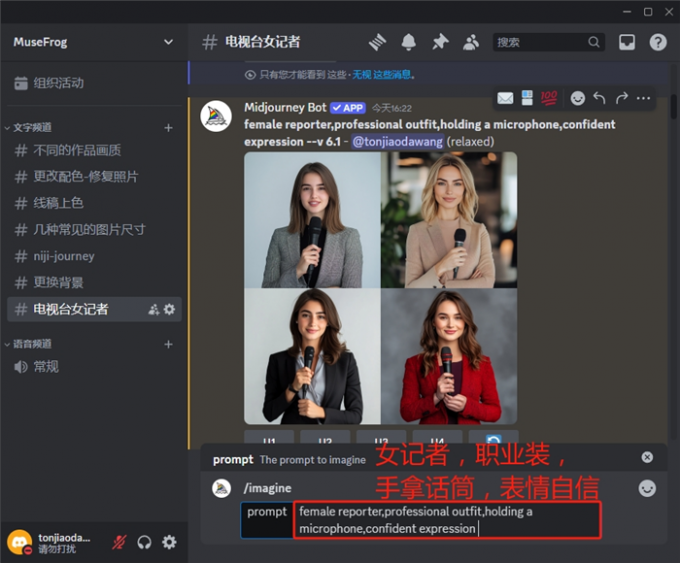Click the search magnifier icon
This screenshot has width=680, height=563.
point(594,42)
